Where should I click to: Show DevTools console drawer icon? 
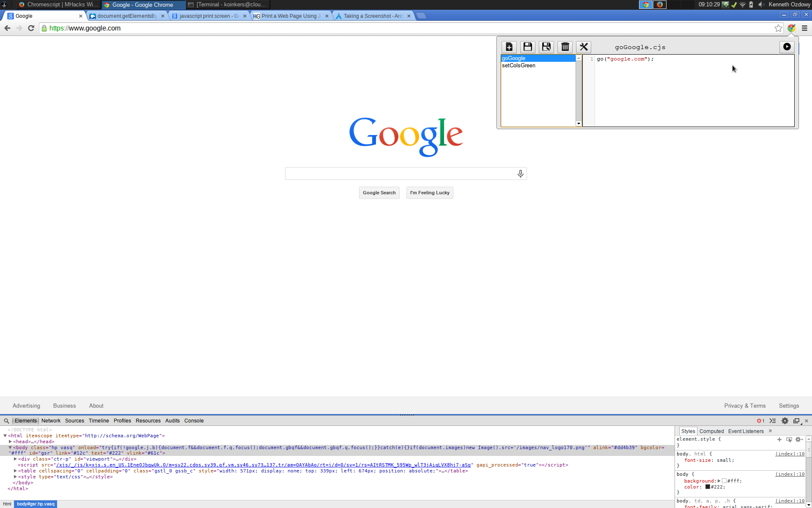click(773, 421)
